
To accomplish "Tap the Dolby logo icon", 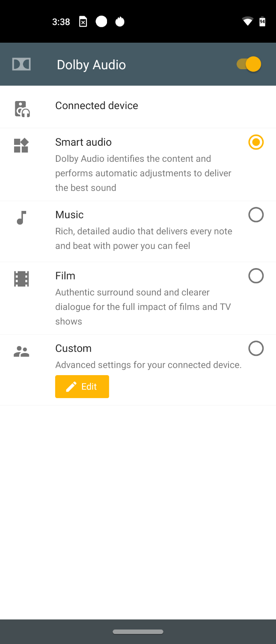I will (x=21, y=64).
